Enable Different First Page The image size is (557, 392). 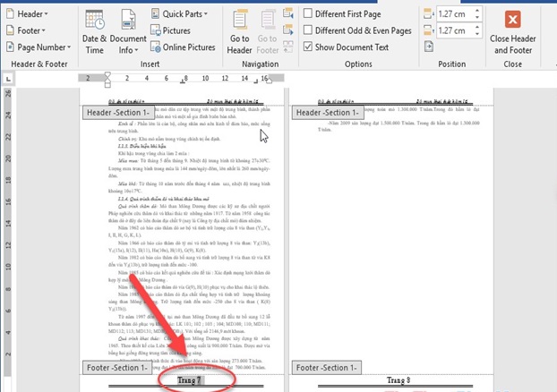click(342, 13)
